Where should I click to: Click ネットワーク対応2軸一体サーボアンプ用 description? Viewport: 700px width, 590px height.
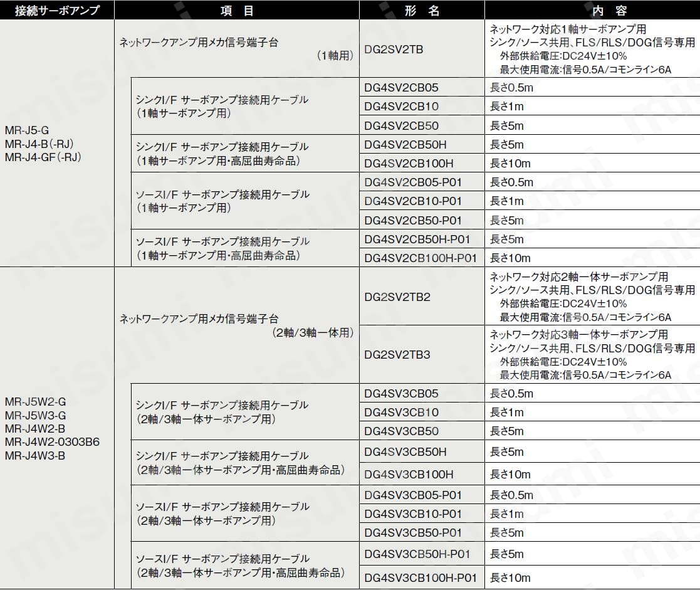click(579, 277)
